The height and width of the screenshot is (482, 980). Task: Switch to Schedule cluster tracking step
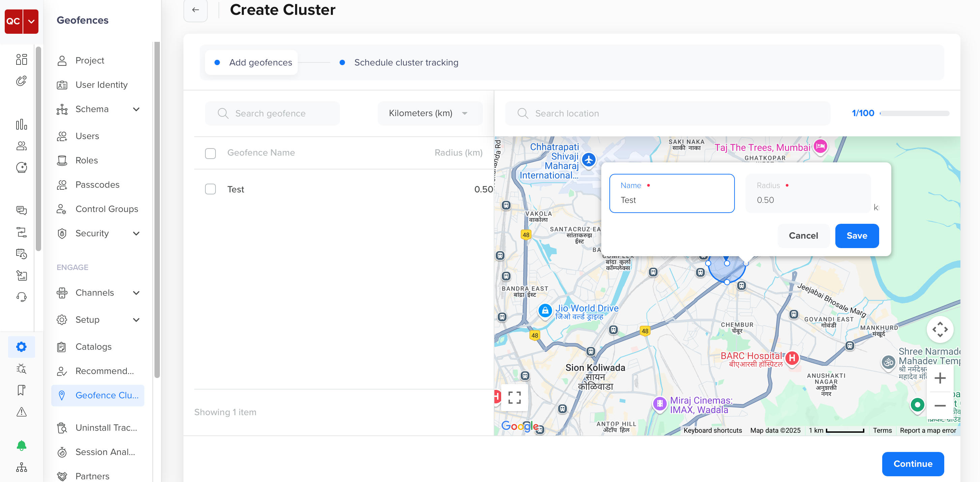click(x=406, y=62)
